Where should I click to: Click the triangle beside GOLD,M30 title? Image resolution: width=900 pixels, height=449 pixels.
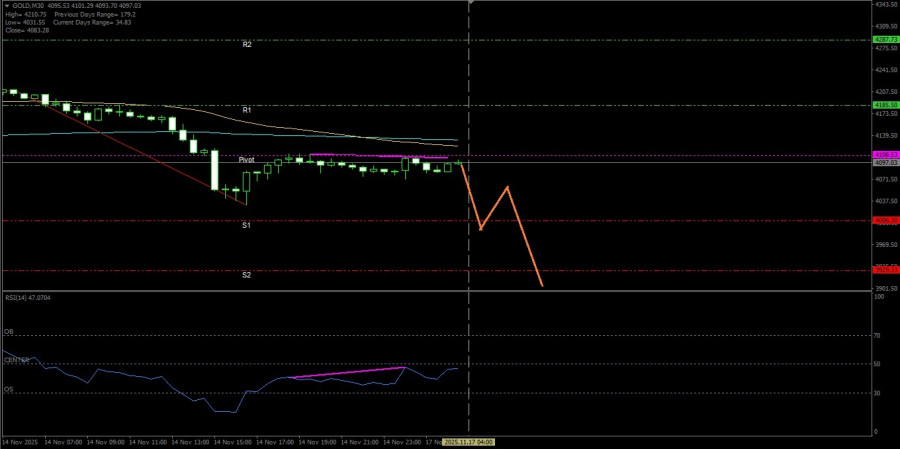[x=6, y=6]
